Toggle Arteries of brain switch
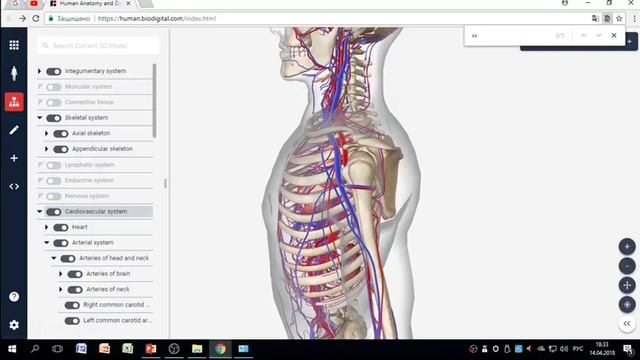 tap(75, 274)
